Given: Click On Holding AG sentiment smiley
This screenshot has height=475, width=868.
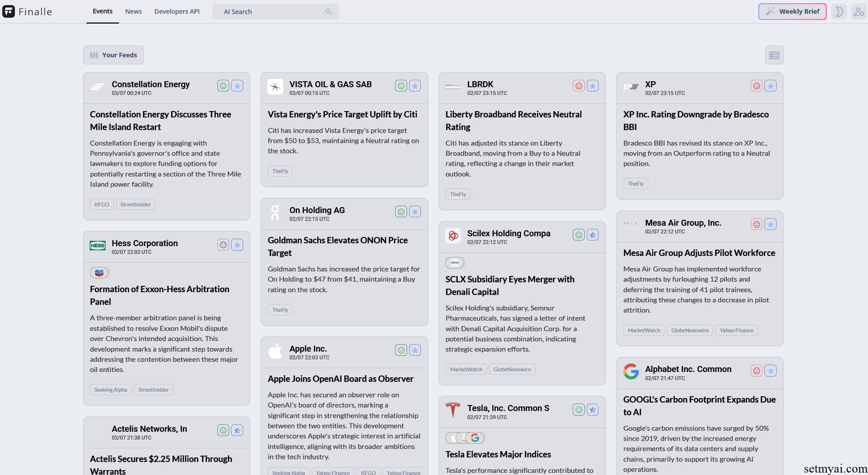Looking at the screenshot, I should point(401,212).
